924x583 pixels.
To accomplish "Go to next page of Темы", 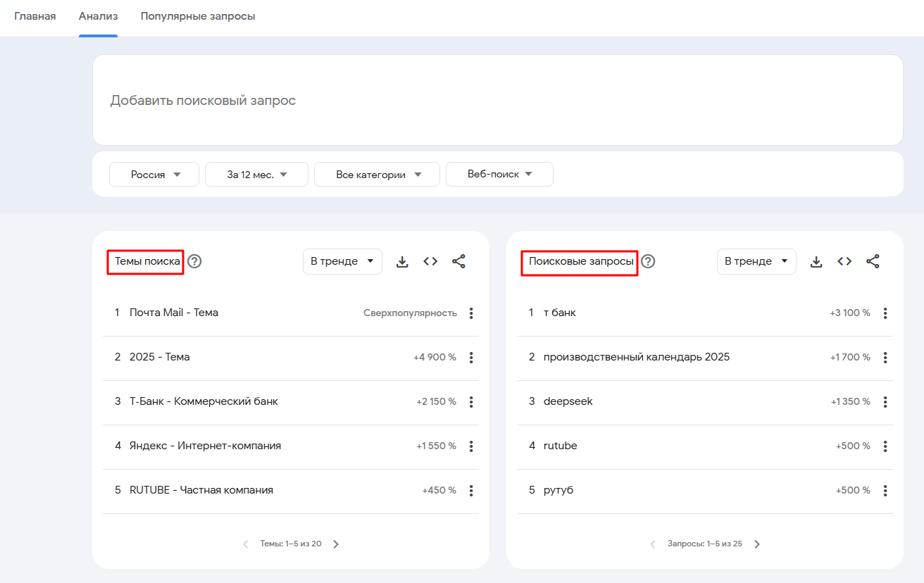I will pos(336,544).
